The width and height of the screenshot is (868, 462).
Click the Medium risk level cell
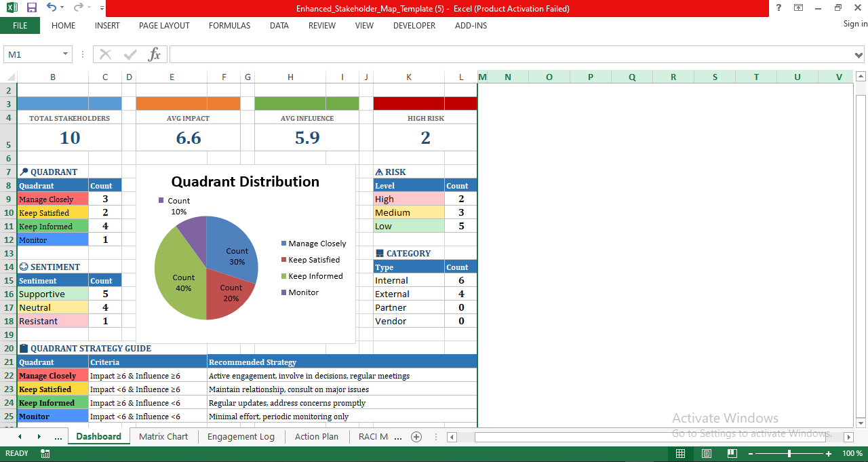[409, 212]
